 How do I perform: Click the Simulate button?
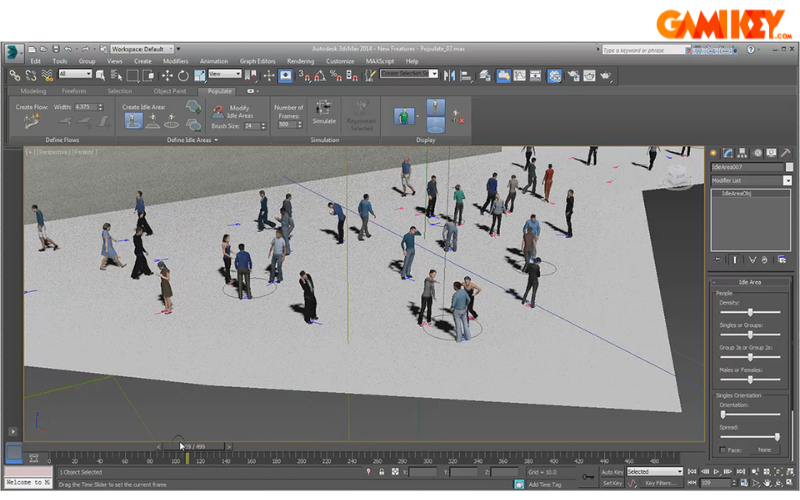(x=324, y=112)
